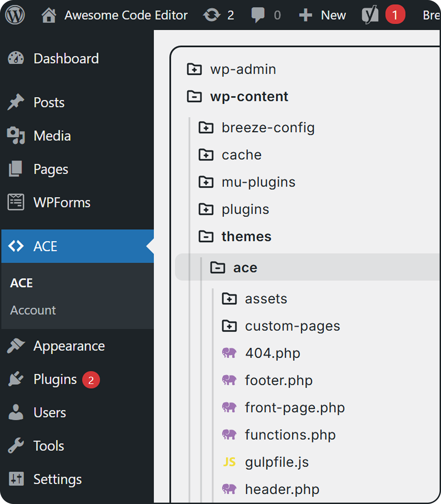The height and width of the screenshot is (504, 441).
Task: Select gulpfile.js in the ace theme folder
Action: coord(277,462)
